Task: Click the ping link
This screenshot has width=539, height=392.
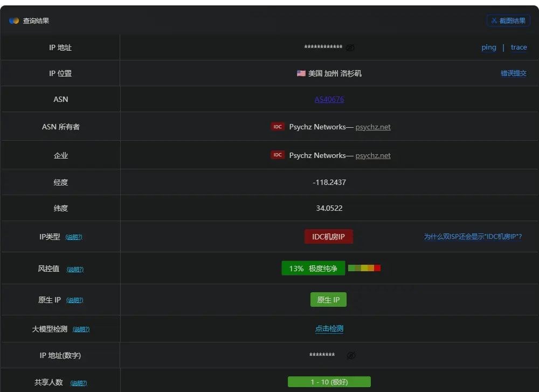Action: coord(489,47)
